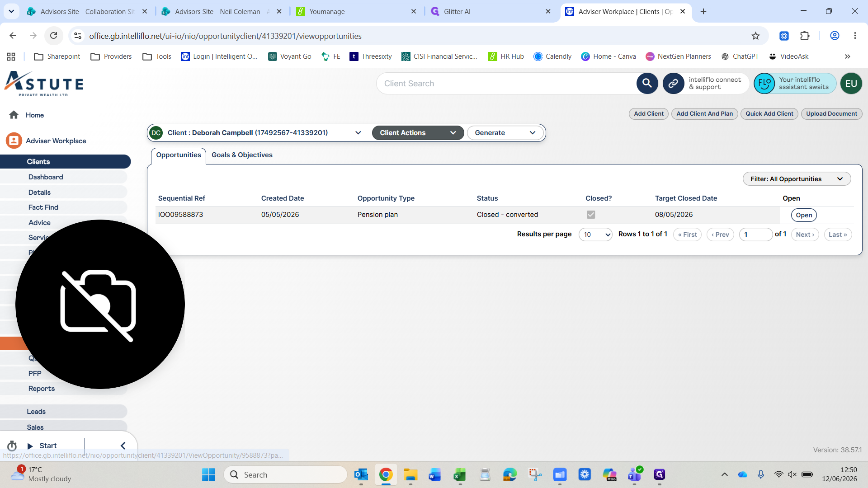Bookmark page with star icon
Image resolution: width=868 pixels, height=488 pixels.
click(x=755, y=36)
